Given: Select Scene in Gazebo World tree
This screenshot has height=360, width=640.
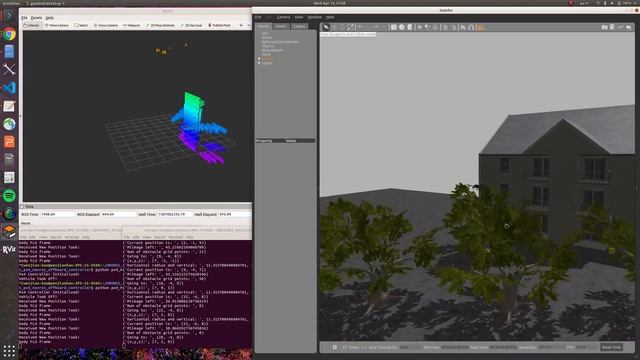Looking at the screenshot, I should 267,38.
